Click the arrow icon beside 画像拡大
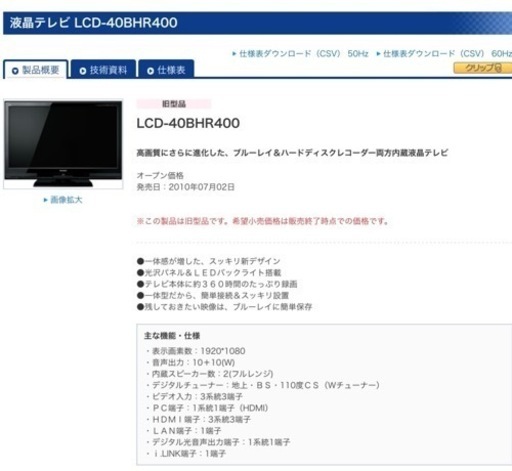This screenshot has height=471, width=512. pos(46,200)
